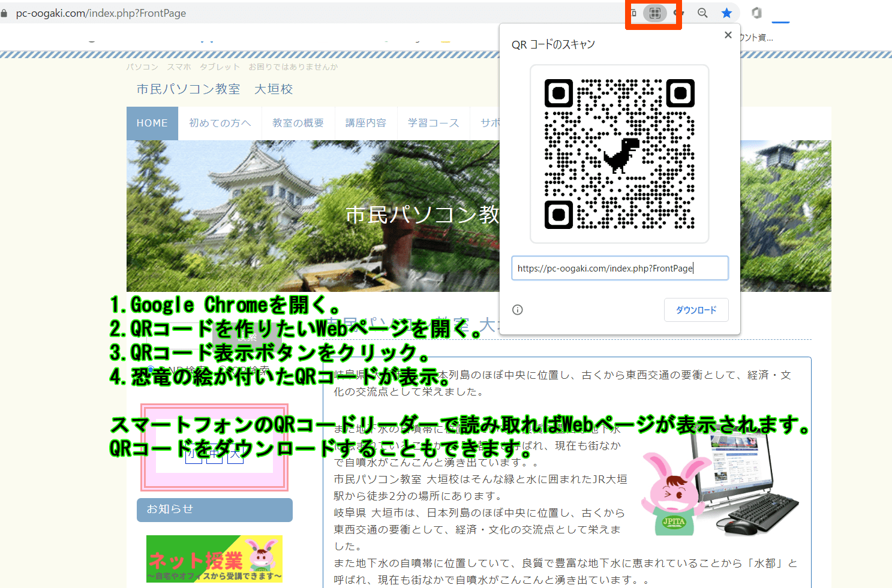Click the send-to-device icon in address bar

pos(633,13)
